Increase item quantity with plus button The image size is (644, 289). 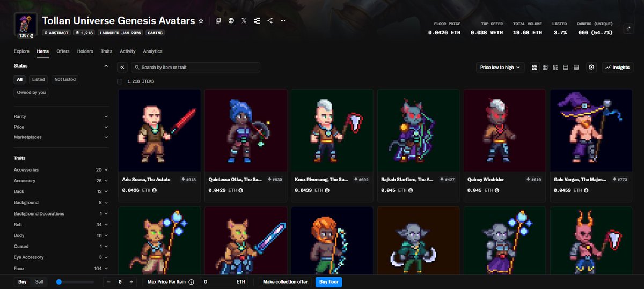pyautogui.click(x=131, y=281)
